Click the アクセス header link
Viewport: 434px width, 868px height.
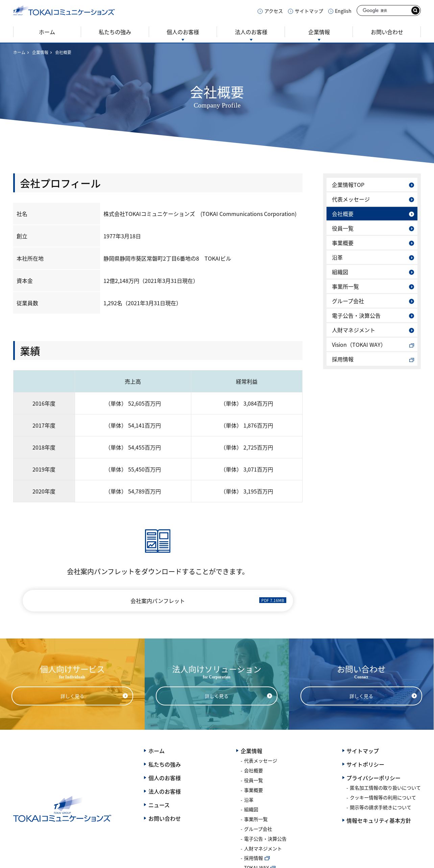tap(273, 11)
